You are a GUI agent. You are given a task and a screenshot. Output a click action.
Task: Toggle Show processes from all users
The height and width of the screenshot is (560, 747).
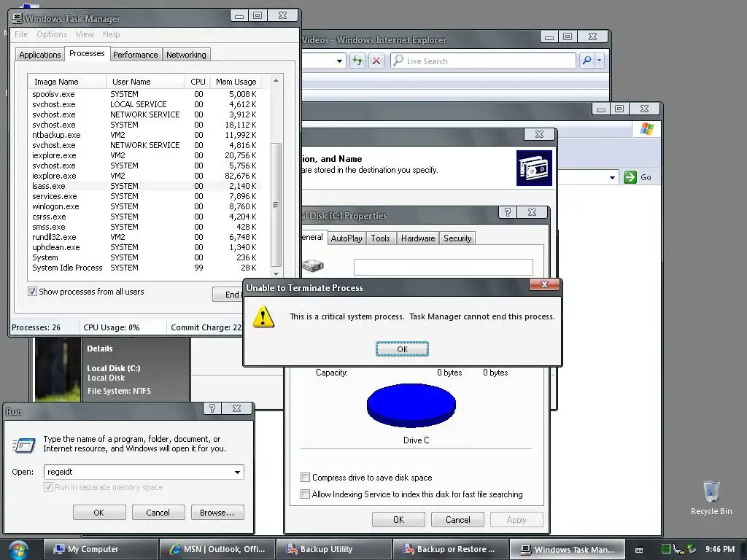coord(32,292)
